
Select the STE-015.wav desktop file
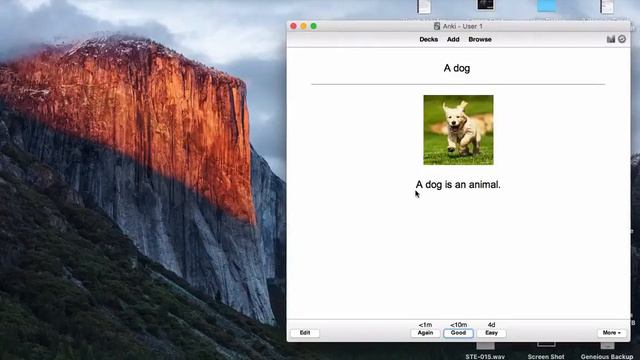point(485,352)
